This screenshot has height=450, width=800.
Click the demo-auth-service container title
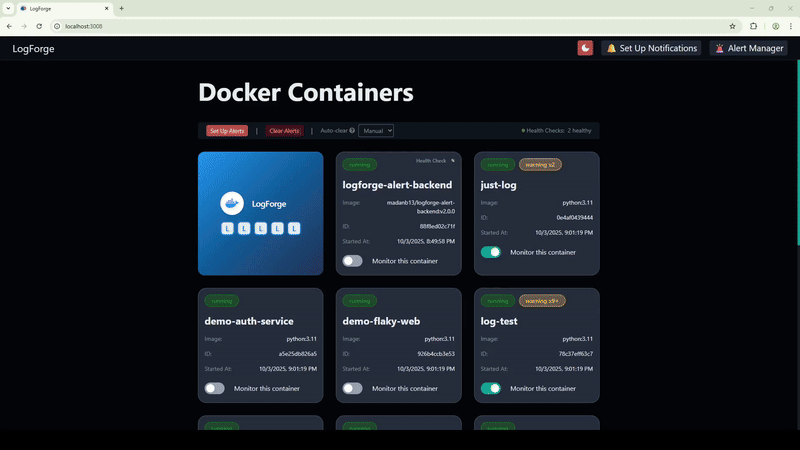(249, 321)
